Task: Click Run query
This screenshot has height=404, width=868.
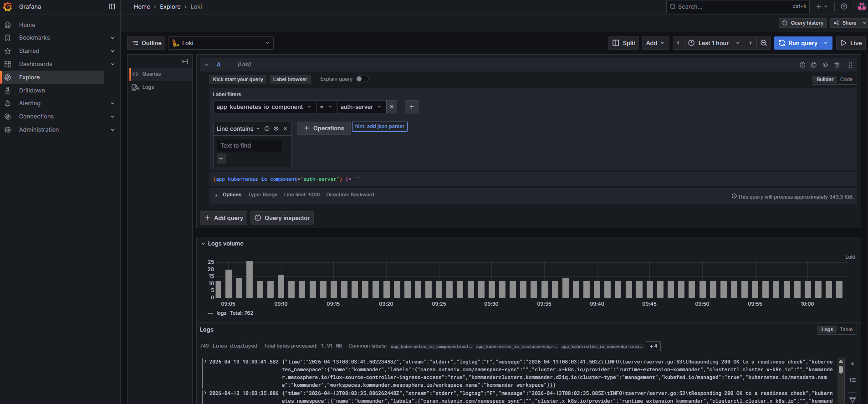Action: 797,43
